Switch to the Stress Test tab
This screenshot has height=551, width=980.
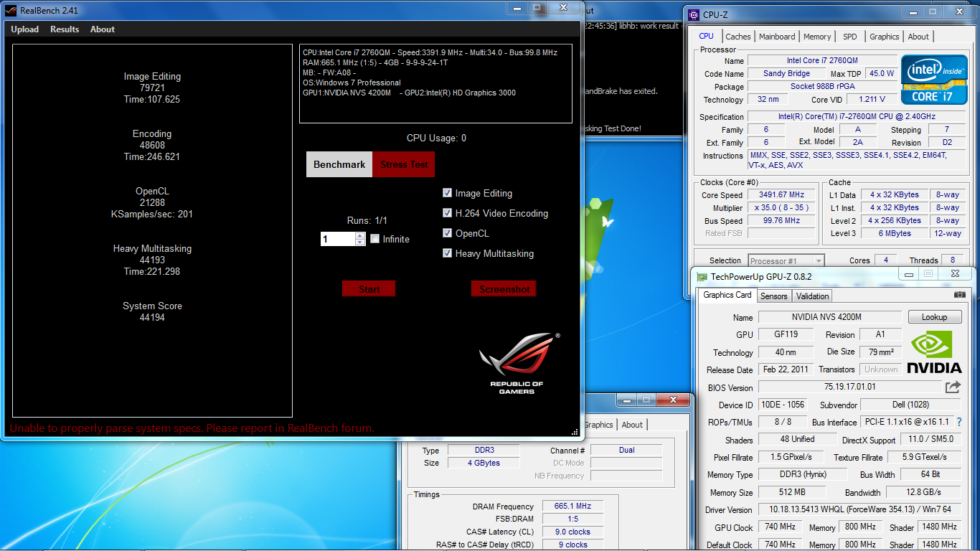coord(404,164)
